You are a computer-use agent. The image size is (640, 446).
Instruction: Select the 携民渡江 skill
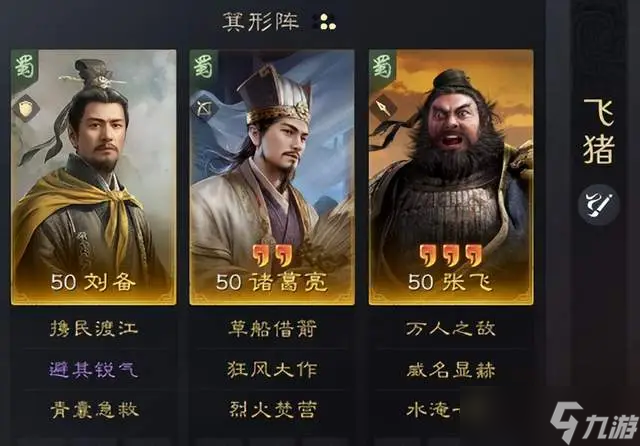(x=94, y=328)
